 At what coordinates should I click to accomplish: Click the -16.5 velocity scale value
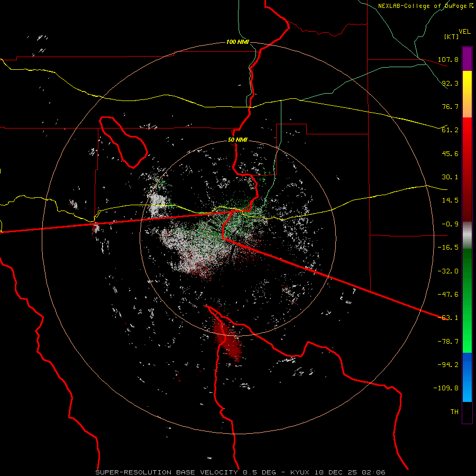pyautogui.click(x=448, y=248)
